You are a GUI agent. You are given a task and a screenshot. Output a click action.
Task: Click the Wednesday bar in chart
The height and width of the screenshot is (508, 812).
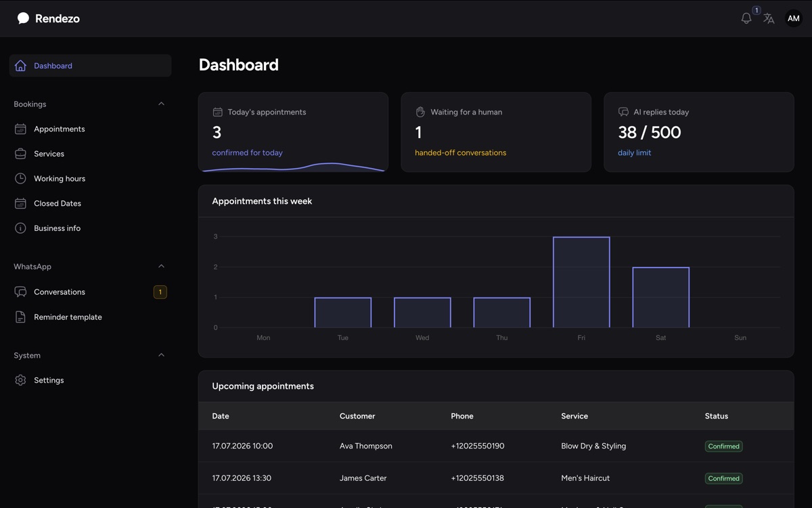tap(422, 312)
